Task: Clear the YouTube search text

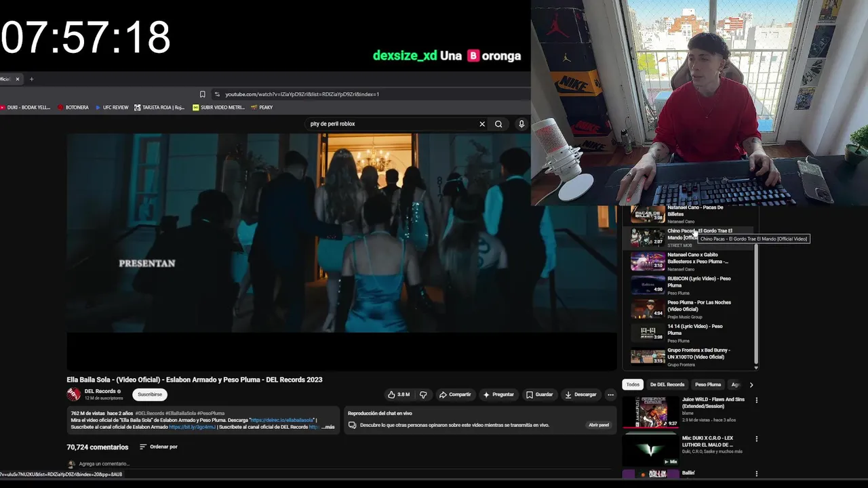Action: pyautogui.click(x=482, y=124)
